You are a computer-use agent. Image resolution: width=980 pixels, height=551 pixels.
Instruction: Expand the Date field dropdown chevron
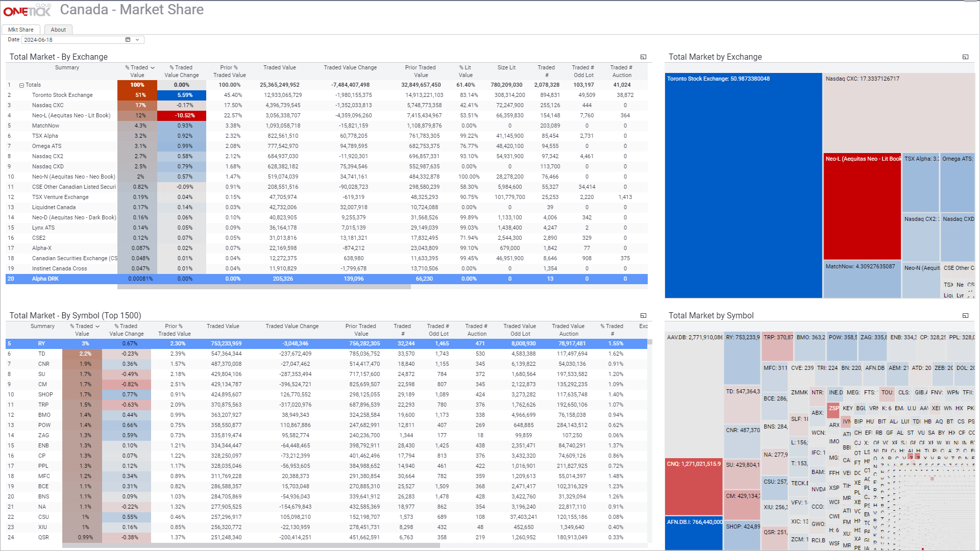[x=137, y=40]
